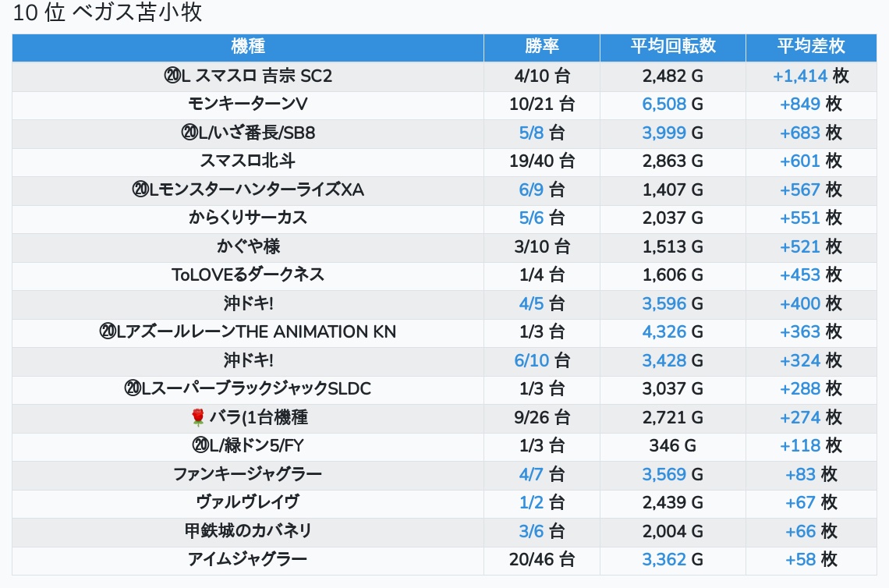This screenshot has width=889, height=588.
Task: Select the +601 枚 average difference
Action: [811, 161]
